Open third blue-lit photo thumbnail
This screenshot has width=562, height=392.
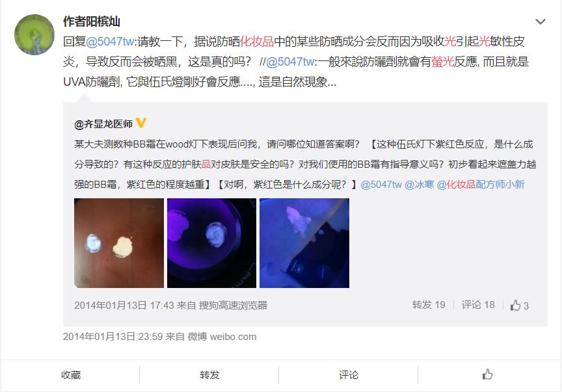[304, 243]
